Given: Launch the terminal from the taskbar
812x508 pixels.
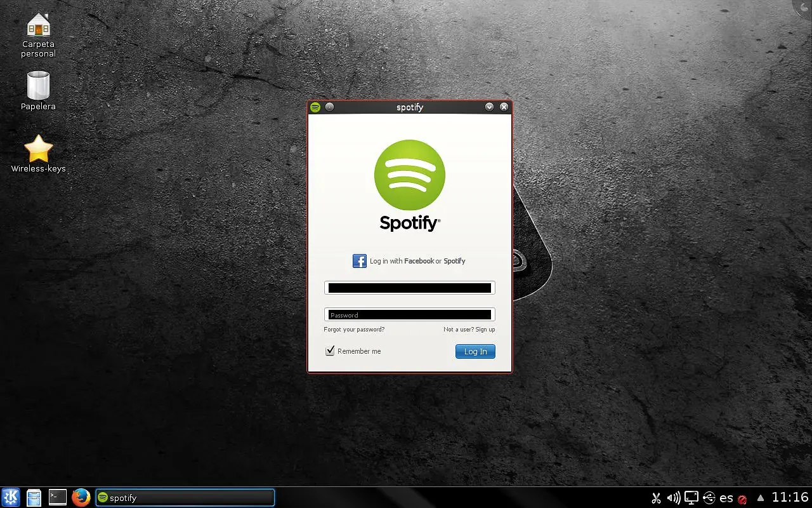Looking at the screenshot, I should pyautogui.click(x=58, y=497).
